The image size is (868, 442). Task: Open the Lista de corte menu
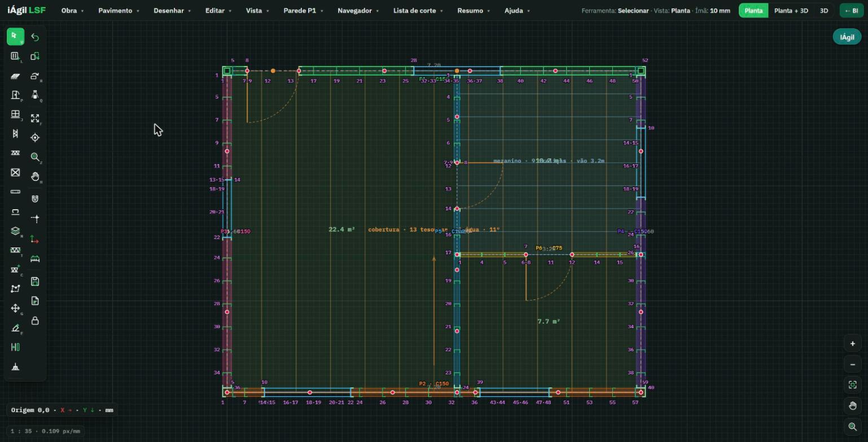pyautogui.click(x=418, y=11)
